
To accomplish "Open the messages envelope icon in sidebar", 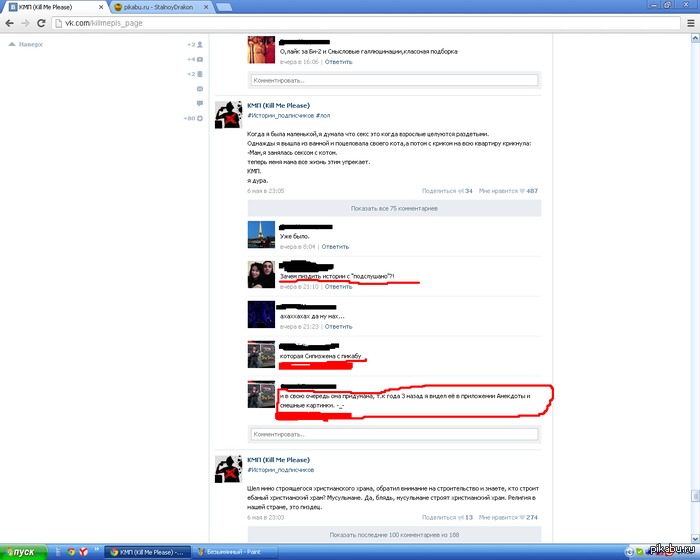I will 200,89.
